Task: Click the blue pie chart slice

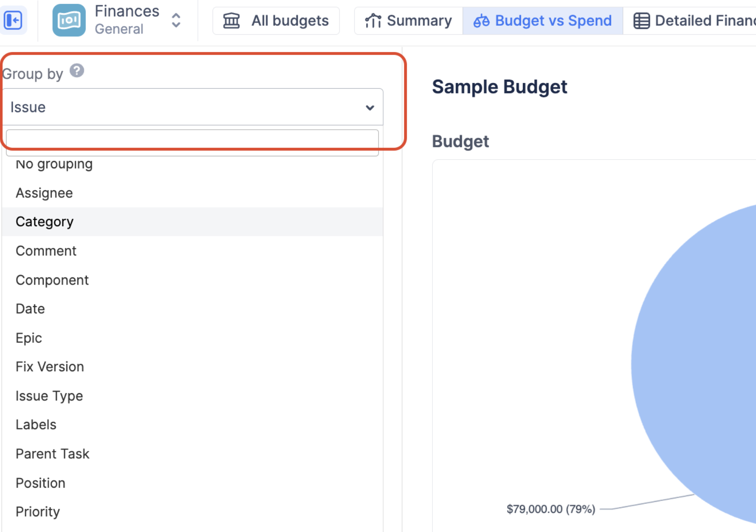Action: (x=701, y=362)
